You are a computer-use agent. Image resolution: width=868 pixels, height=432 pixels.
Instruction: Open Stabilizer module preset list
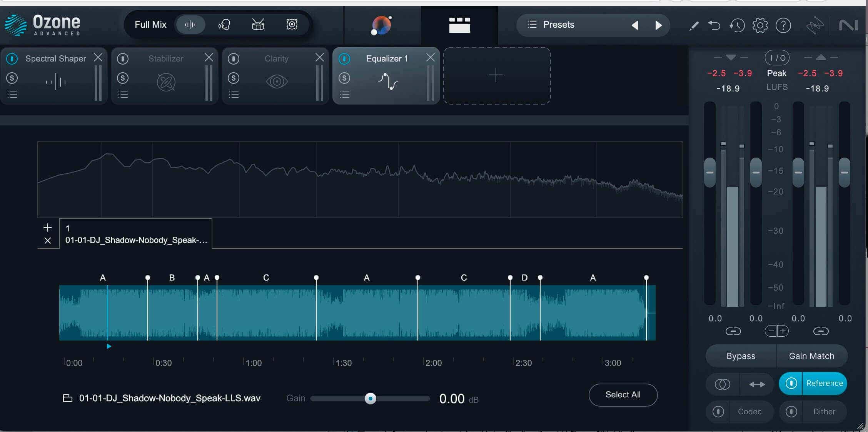pos(123,94)
